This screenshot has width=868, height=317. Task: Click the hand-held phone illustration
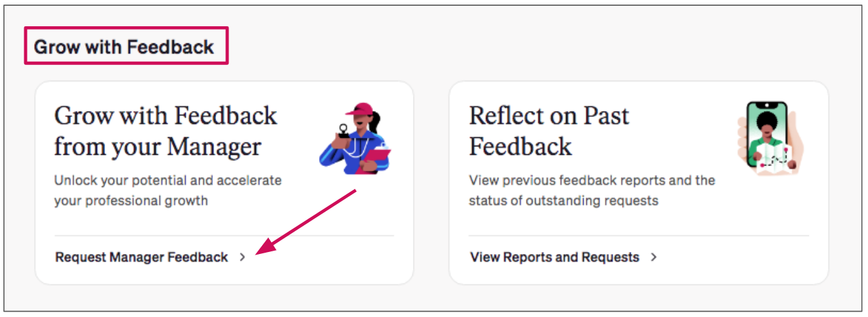tap(771, 139)
